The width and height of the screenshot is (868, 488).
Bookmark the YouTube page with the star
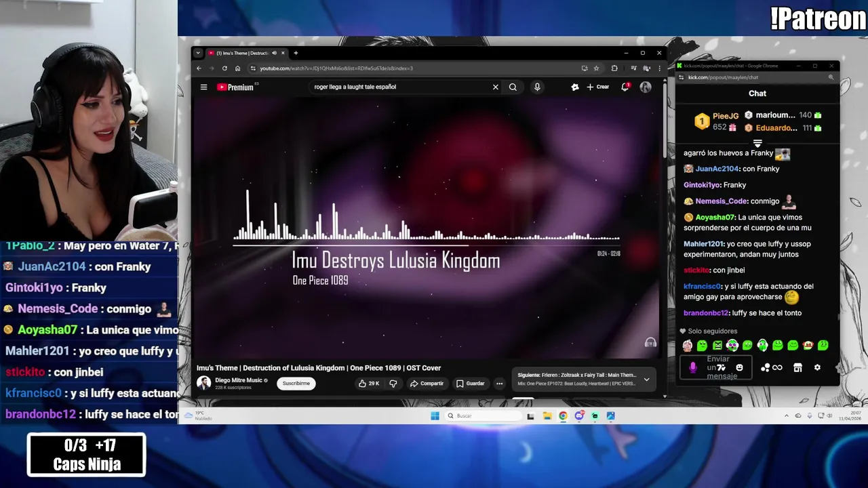(x=596, y=68)
